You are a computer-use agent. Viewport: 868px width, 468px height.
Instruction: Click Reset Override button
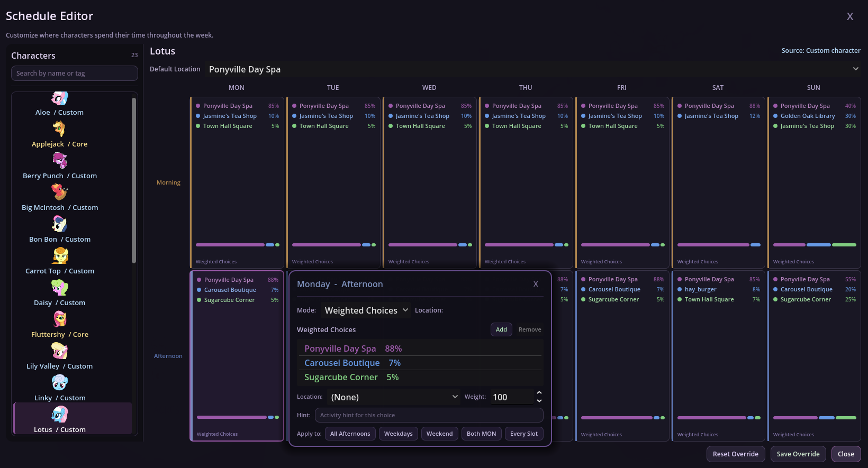point(736,454)
